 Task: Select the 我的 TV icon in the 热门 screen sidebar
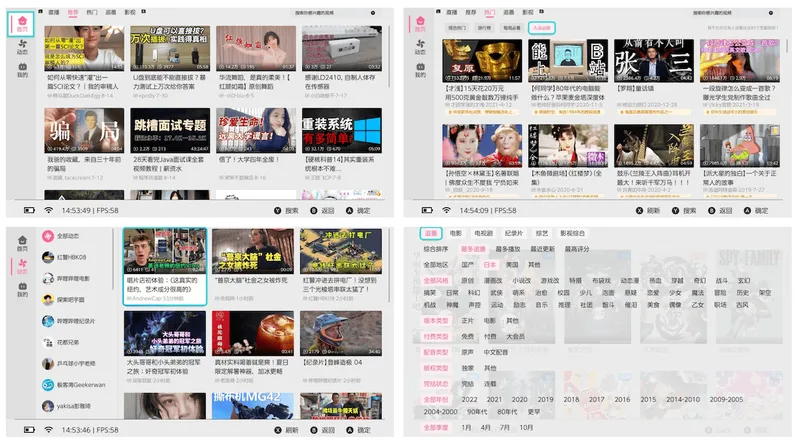420,66
